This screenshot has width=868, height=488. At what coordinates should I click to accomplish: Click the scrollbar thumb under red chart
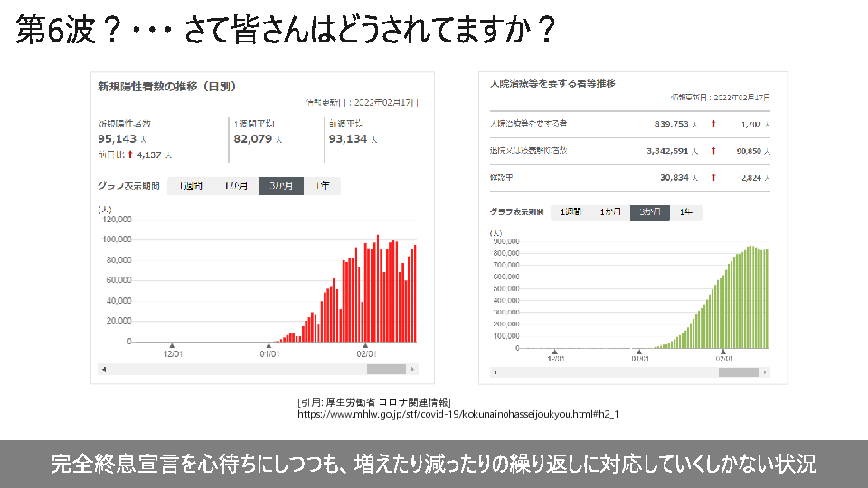click(x=386, y=370)
